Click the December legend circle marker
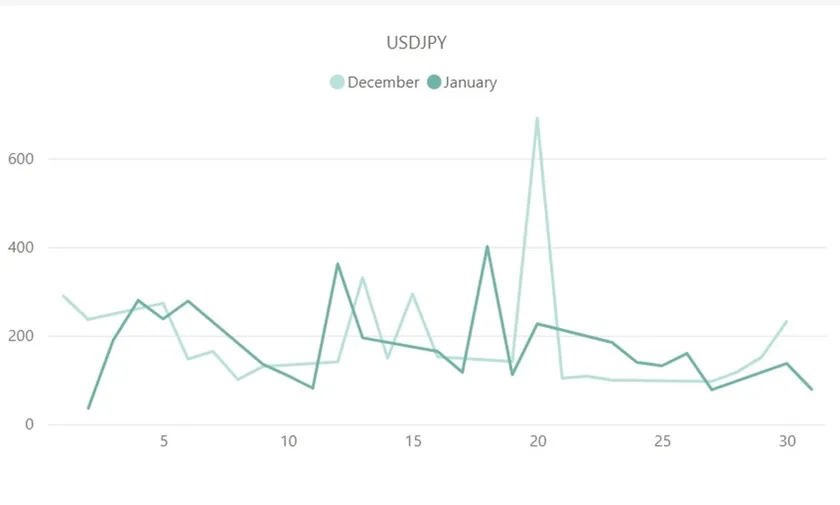 pyautogui.click(x=337, y=83)
